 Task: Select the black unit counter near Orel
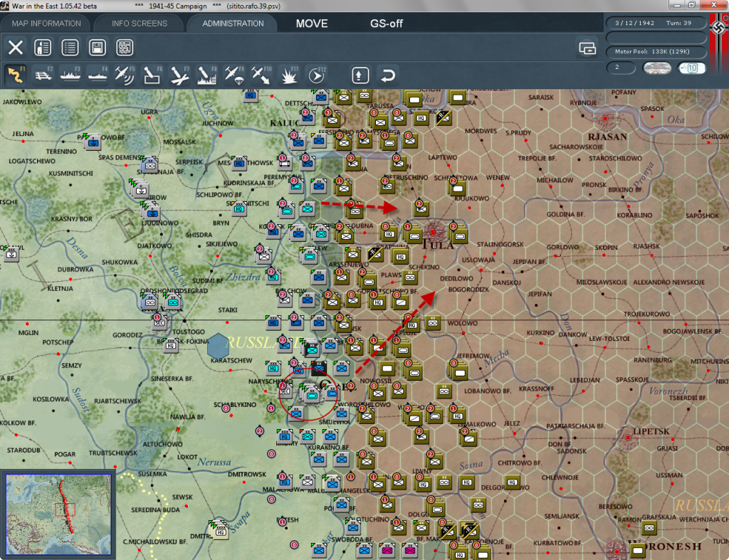(x=319, y=368)
